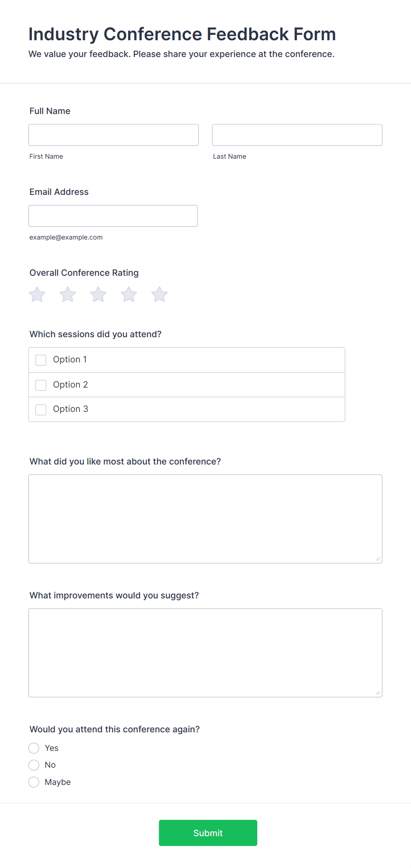Click the Option 2 label text
The height and width of the screenshot is (868, 411).
tap(70, 385)
